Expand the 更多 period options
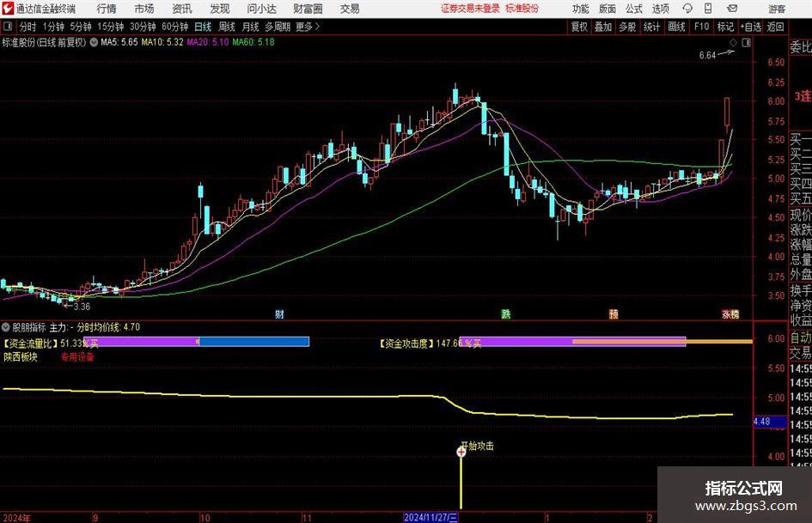812x523 pixels. pyautogui.click(x=308, y=27)
